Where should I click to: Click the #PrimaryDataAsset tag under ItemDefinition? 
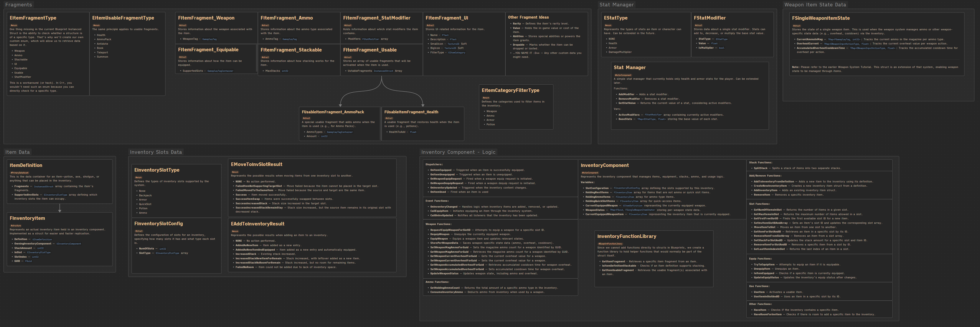click(19, 173)
